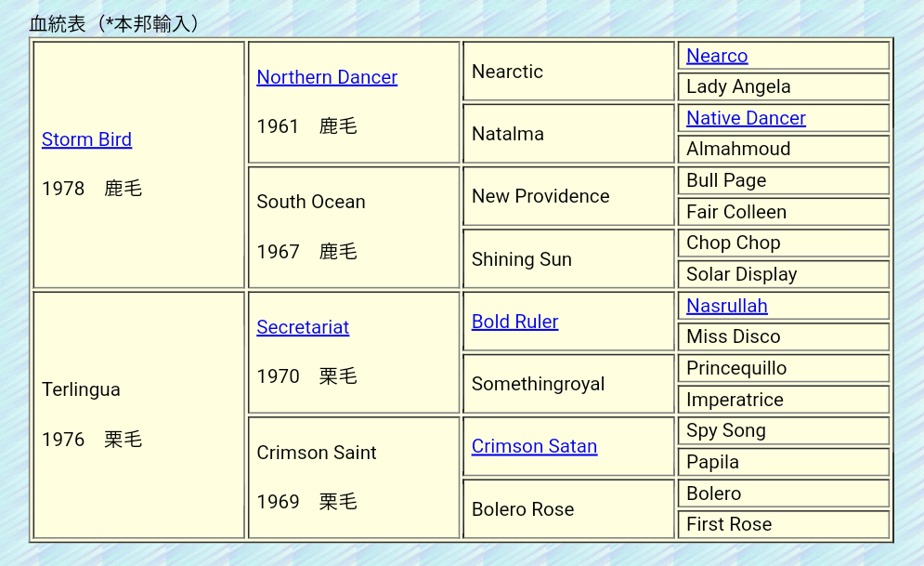
Task: Click the Crimson Satan link
Action: (x=534, y=446)
